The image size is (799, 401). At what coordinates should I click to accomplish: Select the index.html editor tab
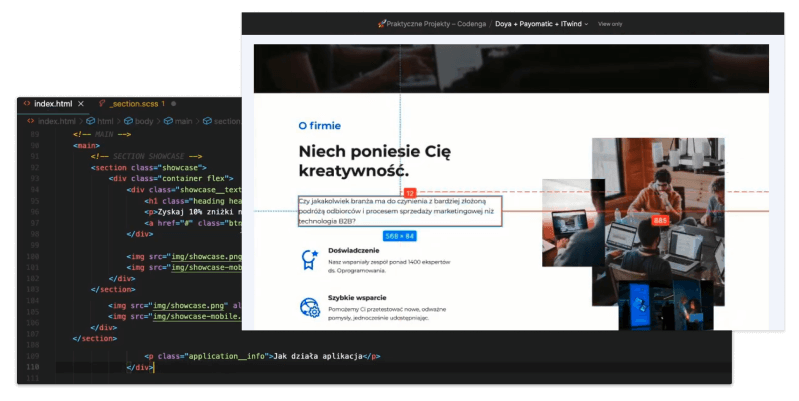pyautogui.click(x=53, y=103)
